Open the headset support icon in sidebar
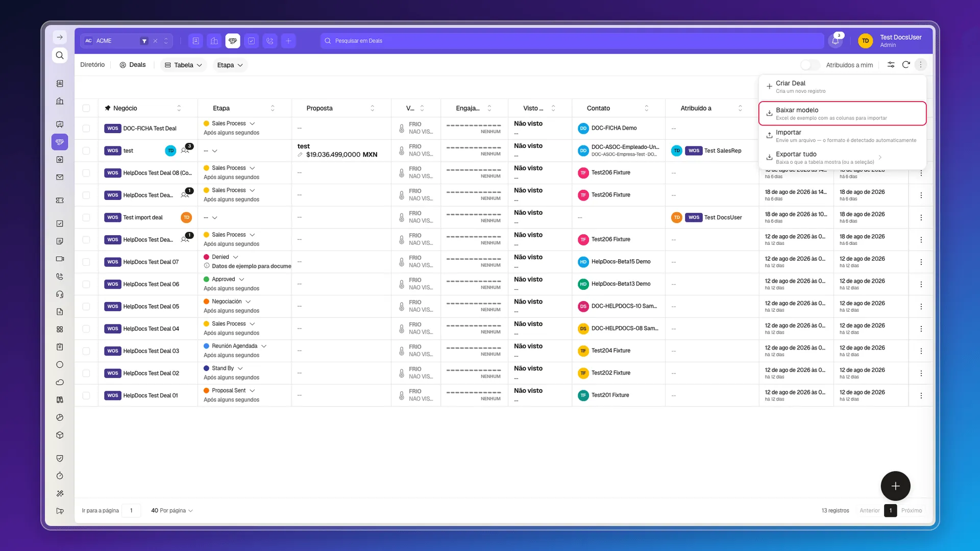Image resolution: width=980 pixels, height=551 pixels. click(x=60, y=294)
